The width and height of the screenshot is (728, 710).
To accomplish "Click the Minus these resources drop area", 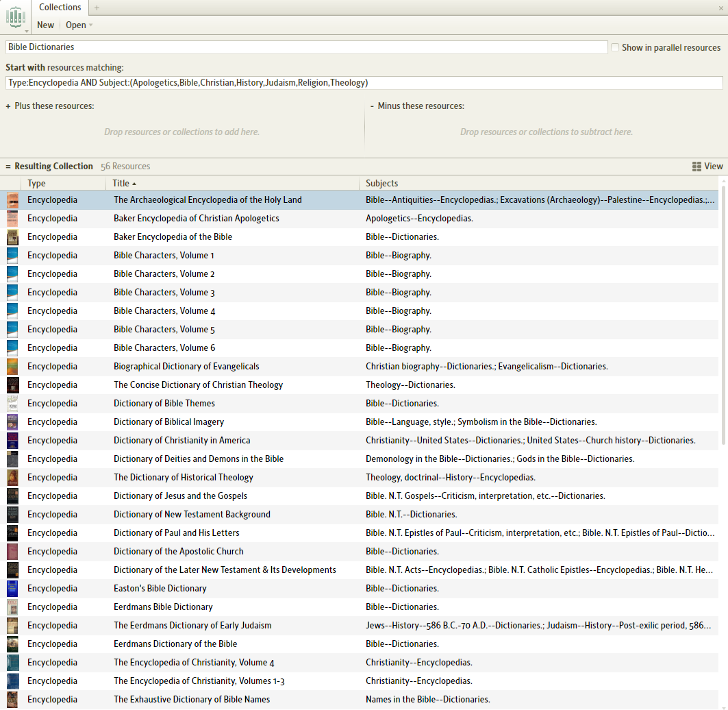I will tap(547, 132).
